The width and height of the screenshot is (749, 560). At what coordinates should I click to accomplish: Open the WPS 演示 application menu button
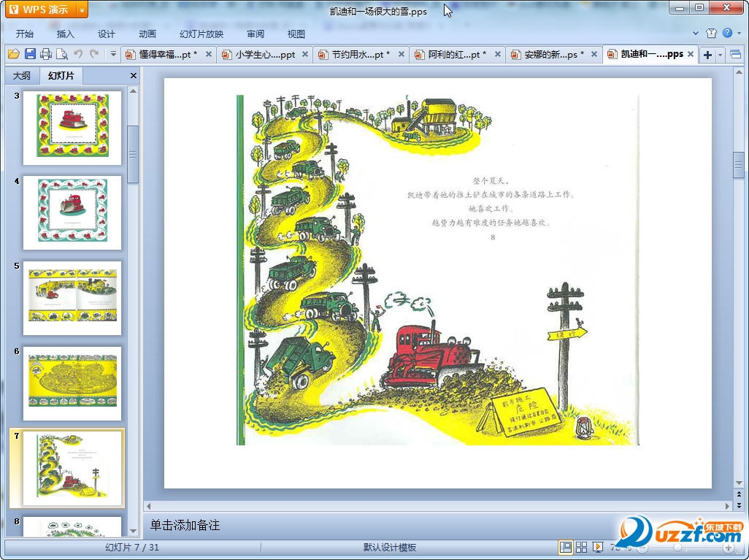[x=41, y=9]
